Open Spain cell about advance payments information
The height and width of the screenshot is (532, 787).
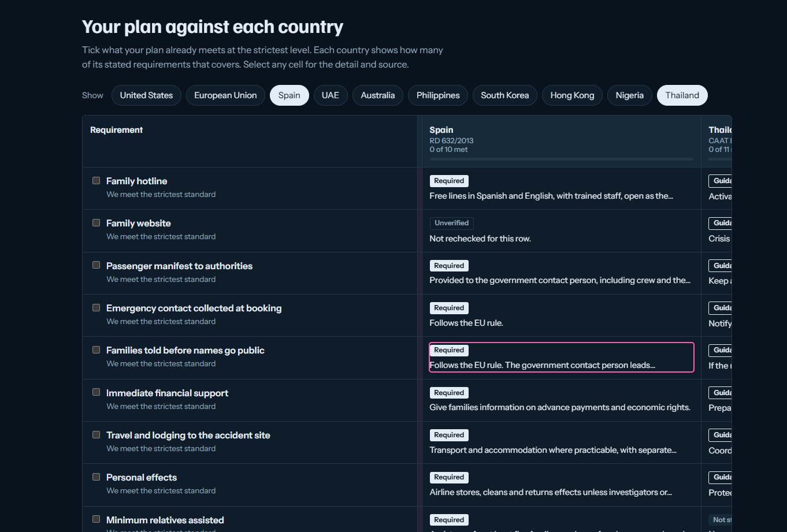tap(562, 400)
